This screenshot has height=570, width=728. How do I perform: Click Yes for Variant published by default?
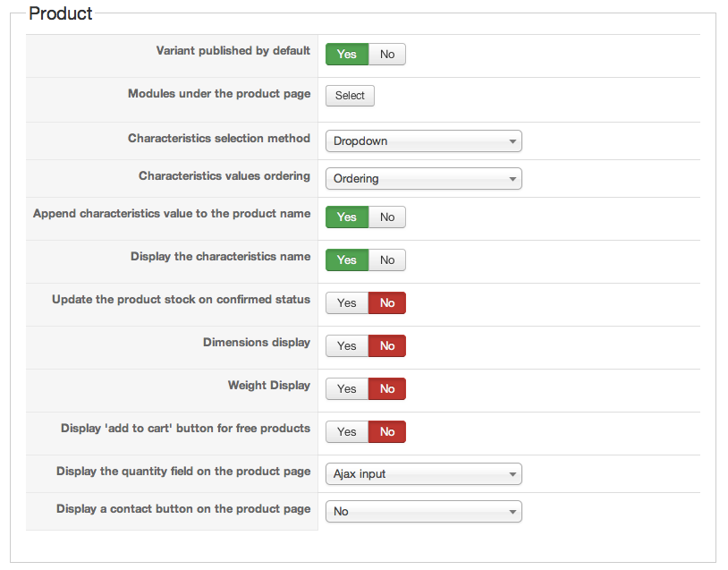click(x=347, y=55)
